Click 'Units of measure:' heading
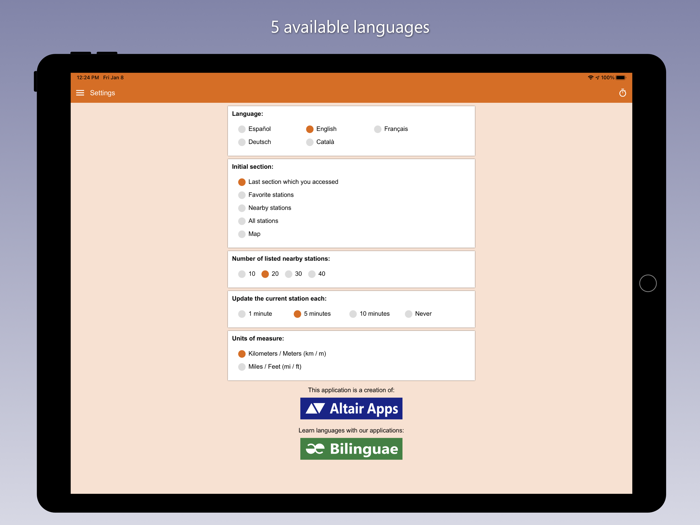700x525 pixels. coord(258,338)
